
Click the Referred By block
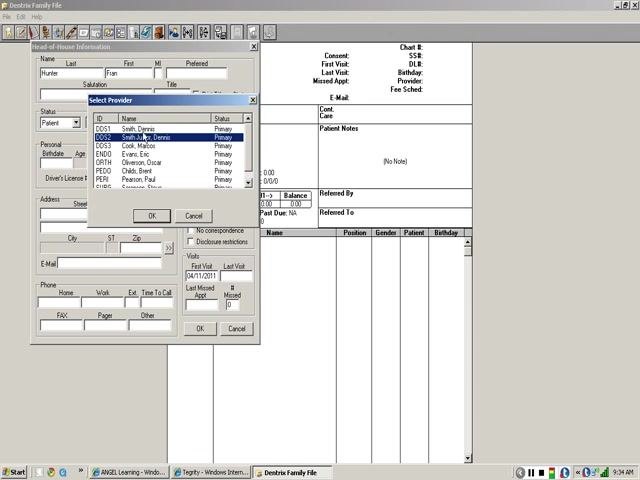tap(395, 198)
